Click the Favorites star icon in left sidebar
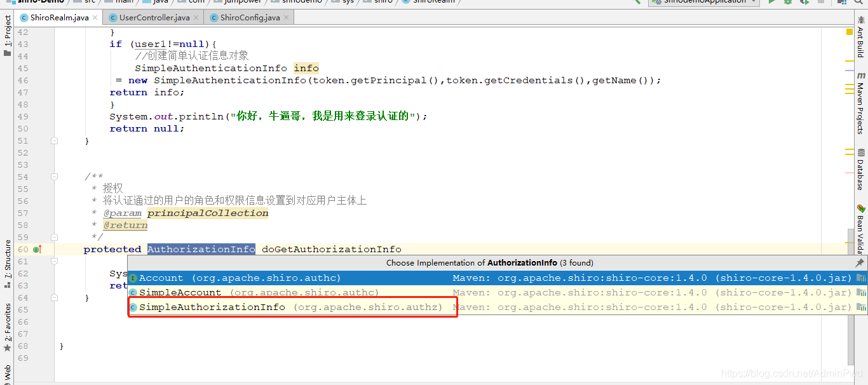Image resolution: width=868 pixels, height=385 pixels. (x=7, y=348)
